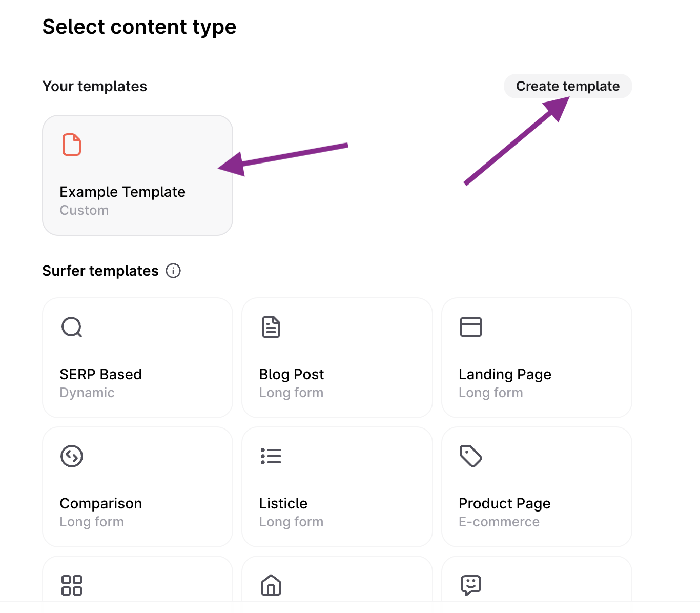This screenshot has width=700, height=613.
Task: Click the Product Page tag icon
Action: pyautogui.click(x=471, y=456)
